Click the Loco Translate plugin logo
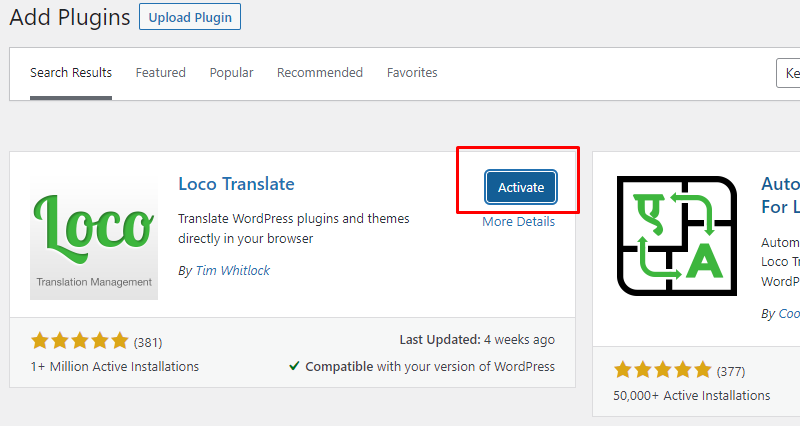 (94, 236)
